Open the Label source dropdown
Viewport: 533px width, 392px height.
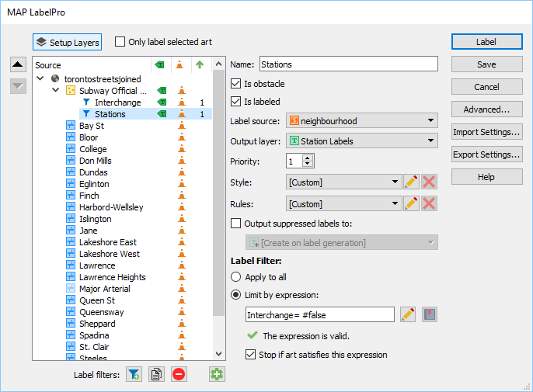362,120
